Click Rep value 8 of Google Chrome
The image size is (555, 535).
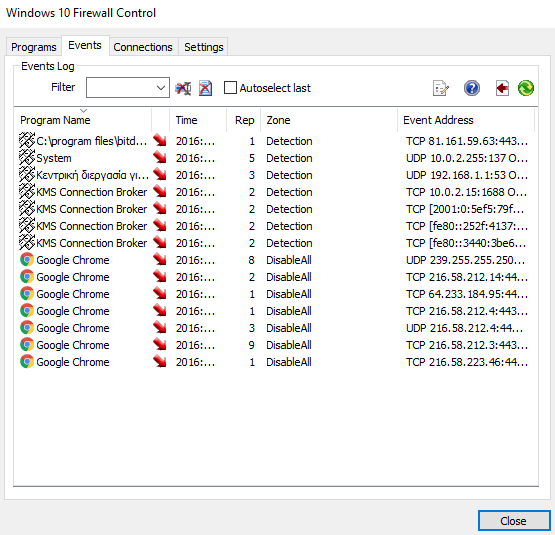click(x=251, y=260)
